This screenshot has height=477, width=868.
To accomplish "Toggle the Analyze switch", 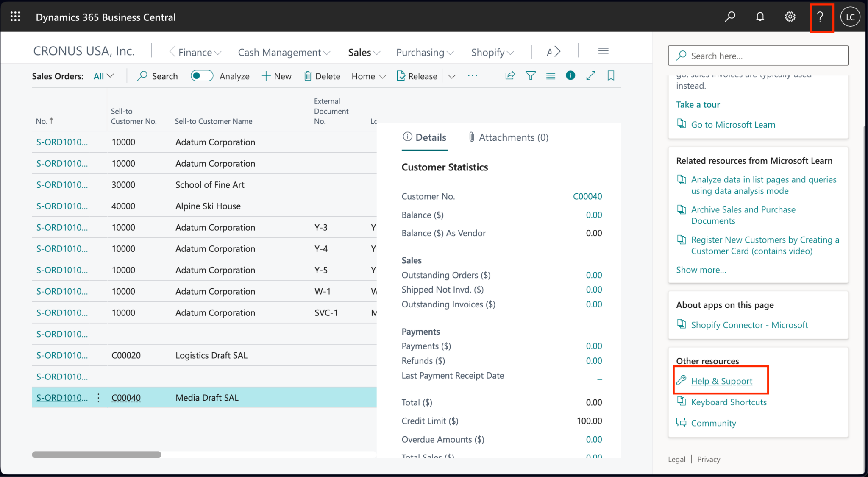I will [202, 75].
